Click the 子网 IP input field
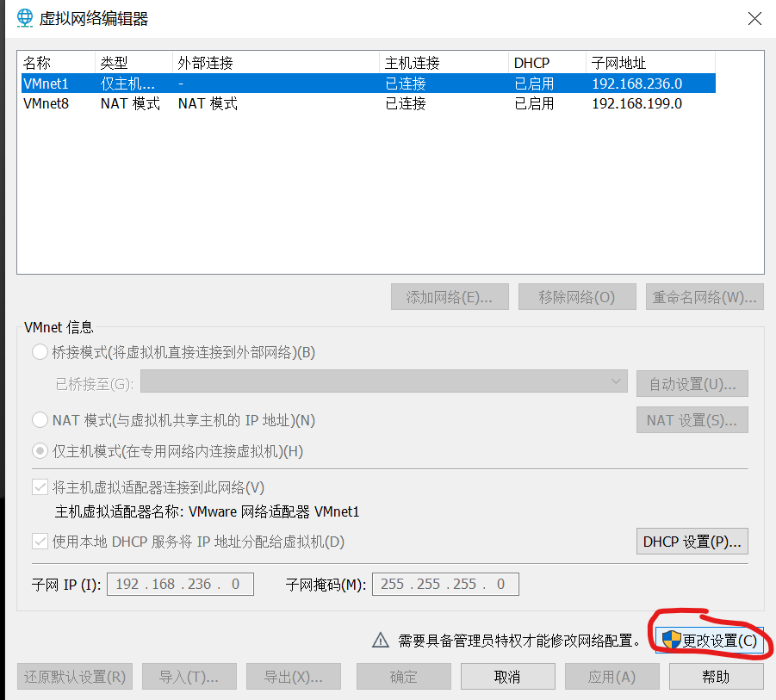The height and width of the screenshot is (700, 776). click(180, 585)
